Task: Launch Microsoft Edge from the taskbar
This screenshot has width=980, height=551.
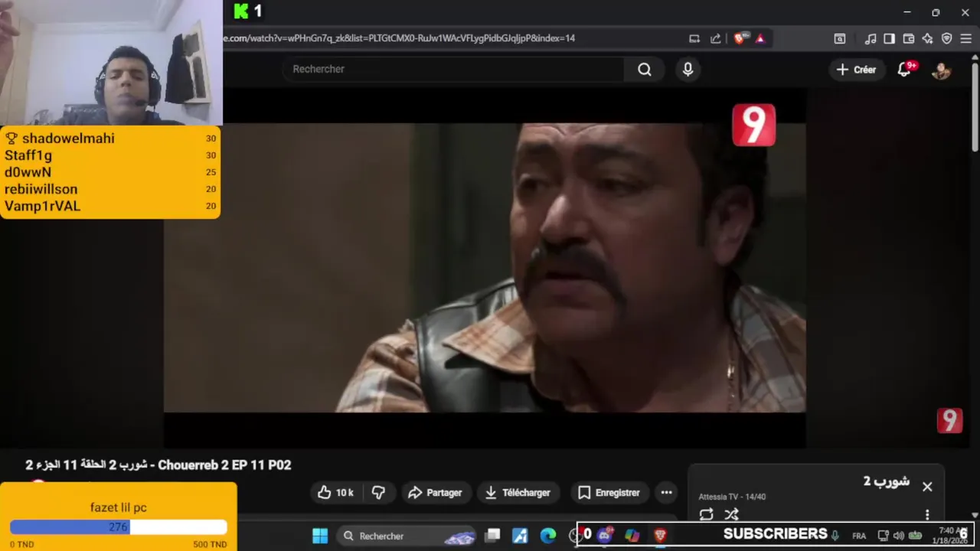Action: (548, 536)
